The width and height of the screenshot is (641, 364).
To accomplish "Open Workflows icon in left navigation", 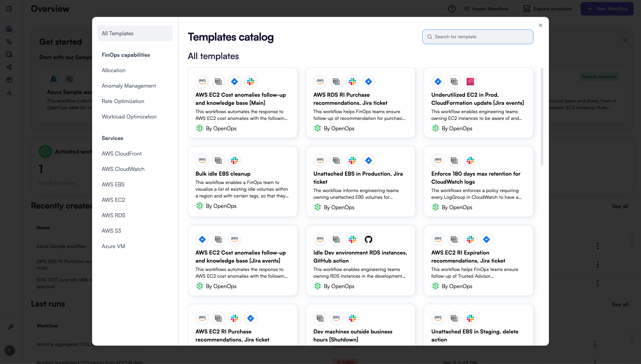I will tap(9, 42).
